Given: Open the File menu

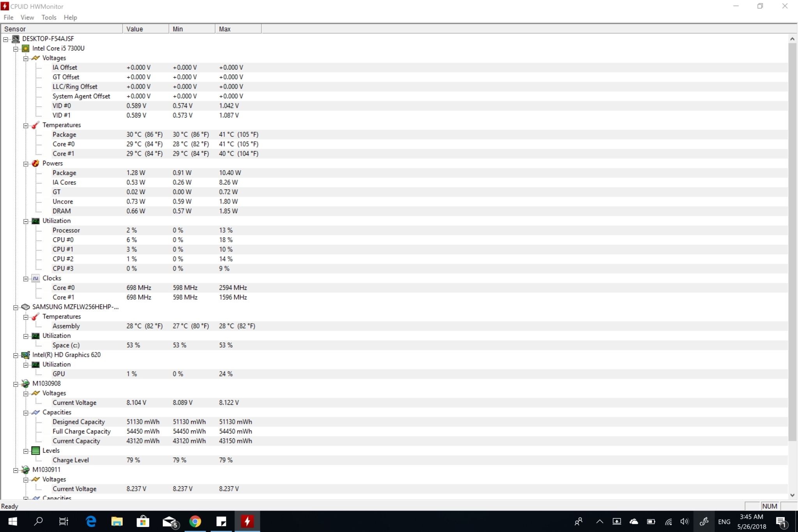Looking at the screenshot, I should [9, 18].
